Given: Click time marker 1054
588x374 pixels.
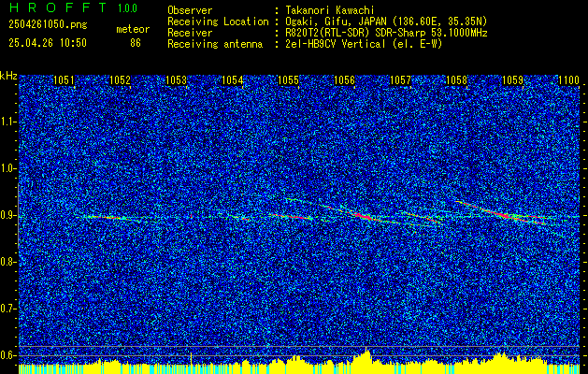Looking at the screenshot, I should [233, 80].
